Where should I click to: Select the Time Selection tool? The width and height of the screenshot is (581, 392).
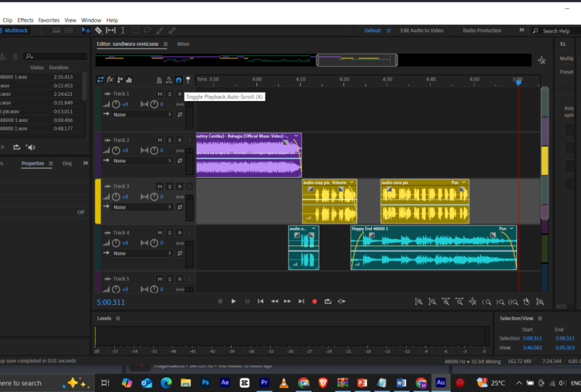(123, 30)
